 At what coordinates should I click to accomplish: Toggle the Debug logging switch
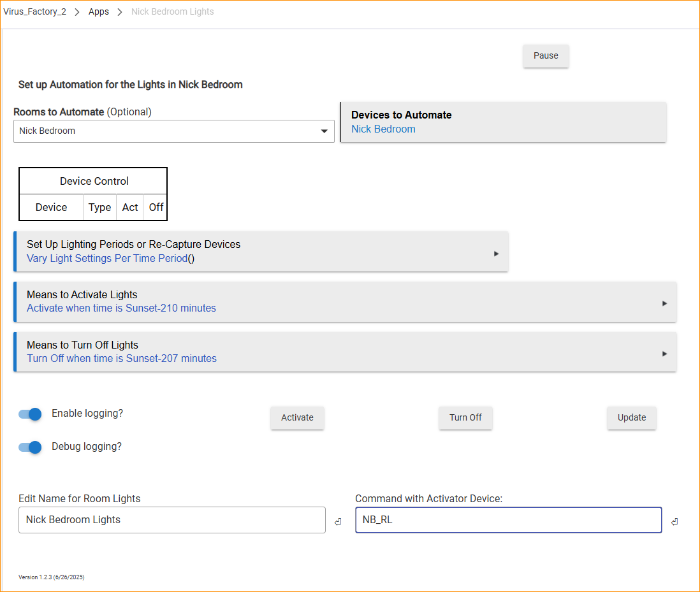point(30,447)
